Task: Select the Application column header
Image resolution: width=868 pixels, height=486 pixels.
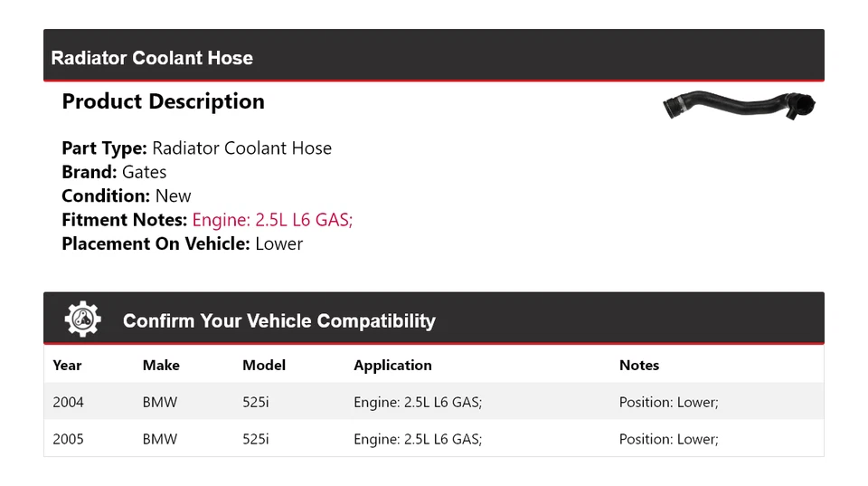Action: 392,366
